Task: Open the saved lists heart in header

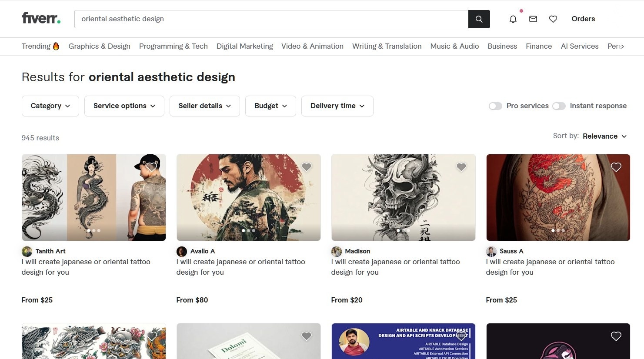Action: click(553, 19)
